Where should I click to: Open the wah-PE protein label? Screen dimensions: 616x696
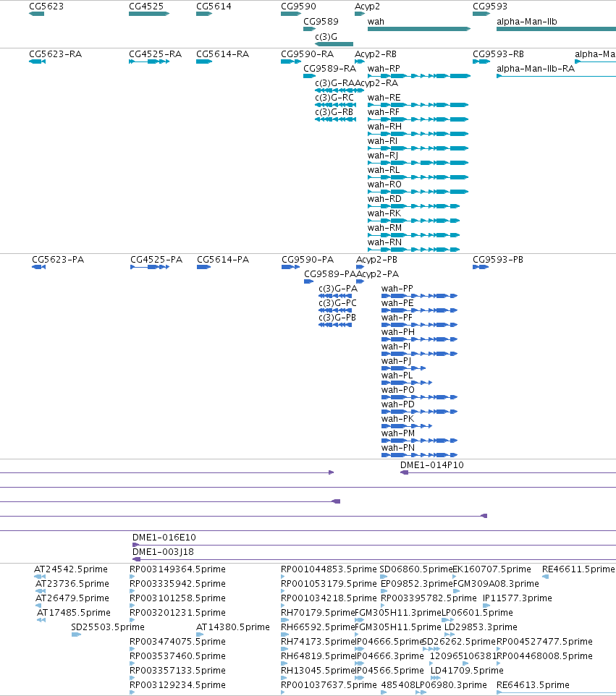(x=397, y=302)
